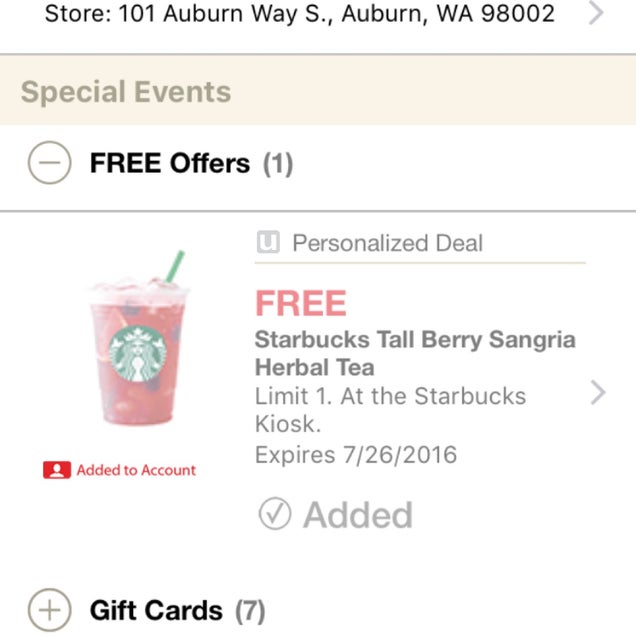Open the Starbucks Tall Berry Sangria Herbal Tea title

coord(415,353)
